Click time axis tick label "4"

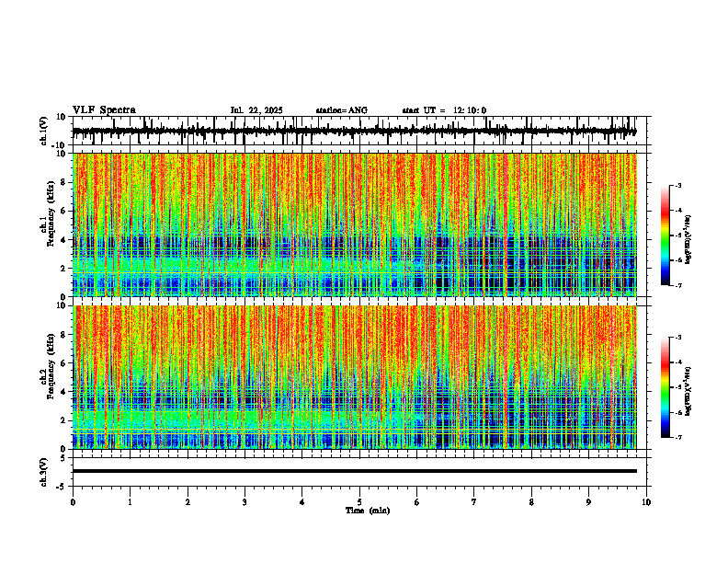click(x=302, y=502)
